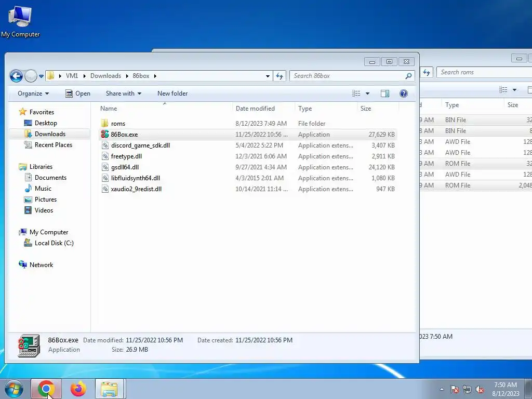
Task: Open recent locations dropdown beside navigation arrows
Action: [41, 76]
